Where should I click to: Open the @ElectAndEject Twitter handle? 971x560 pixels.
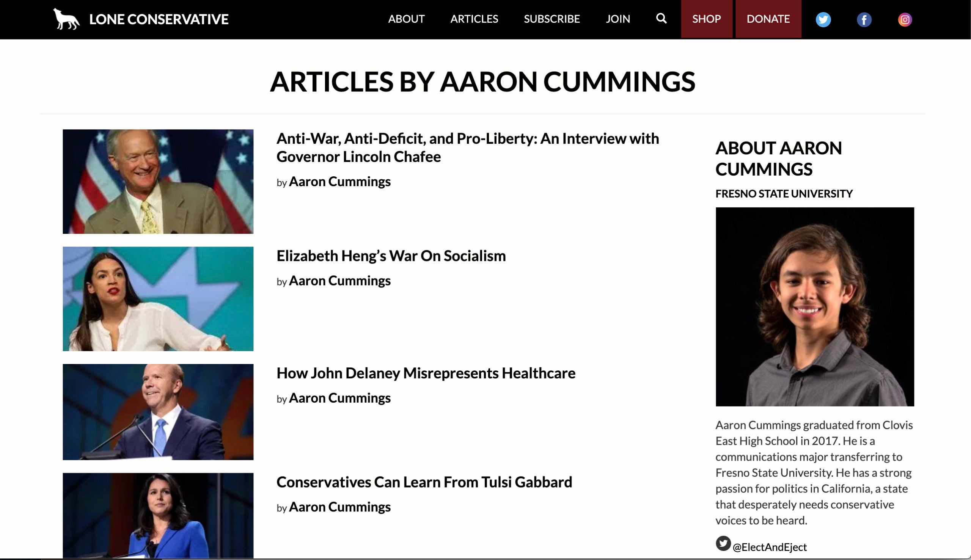coord(770,547)
